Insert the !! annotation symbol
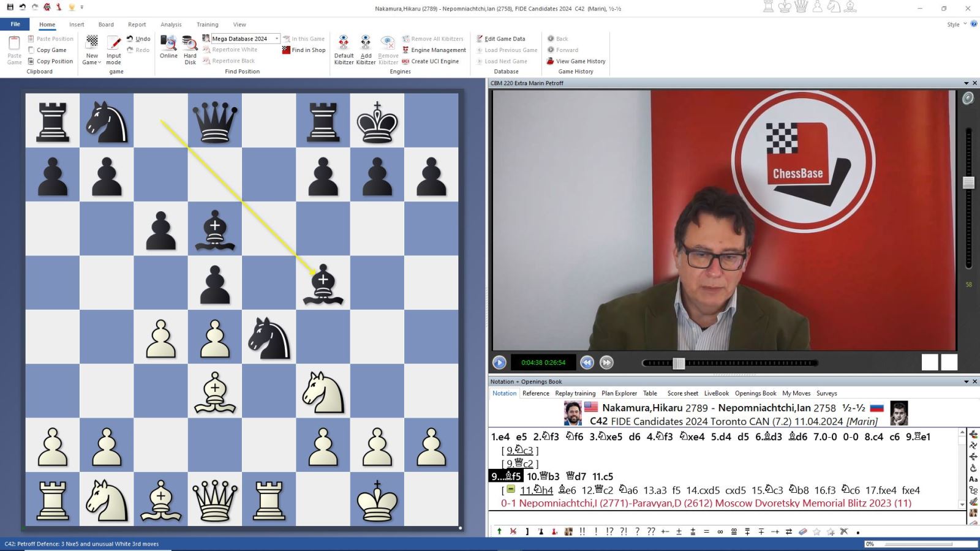This screenshot has height=551, width=980. click(582, 531)
